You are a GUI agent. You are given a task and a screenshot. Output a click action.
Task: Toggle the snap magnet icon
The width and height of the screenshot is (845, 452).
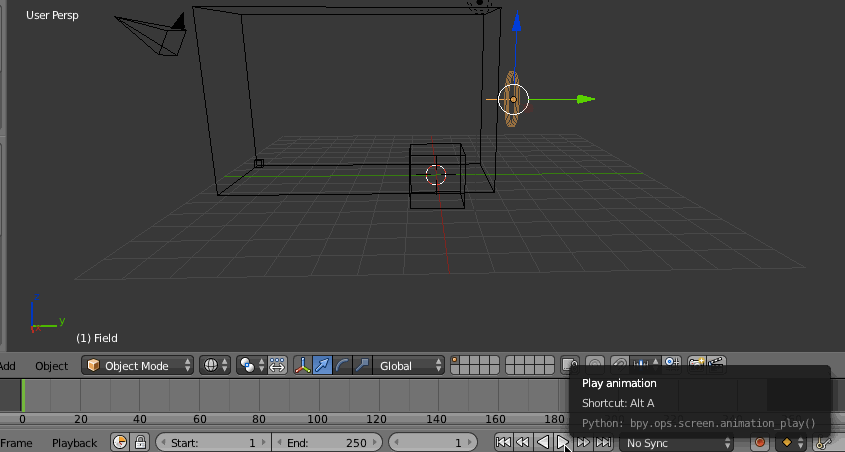tap(620, 365)
